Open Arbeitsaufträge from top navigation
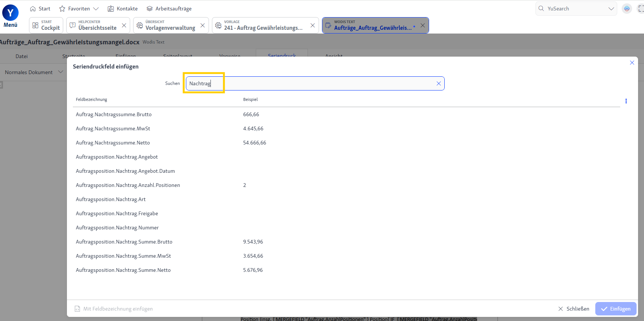Image resolution: width=644 pixels, height=321 pixels. pos(169,9)
